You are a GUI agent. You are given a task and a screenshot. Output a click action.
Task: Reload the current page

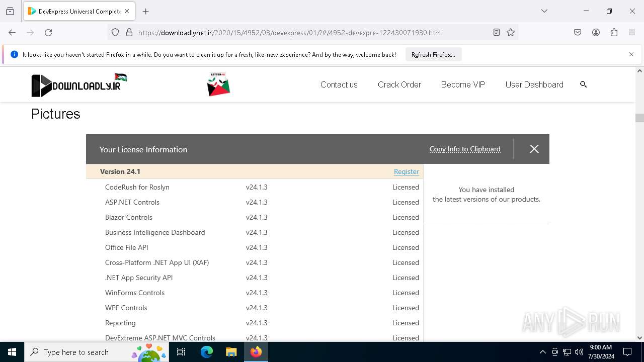[48, 33]
